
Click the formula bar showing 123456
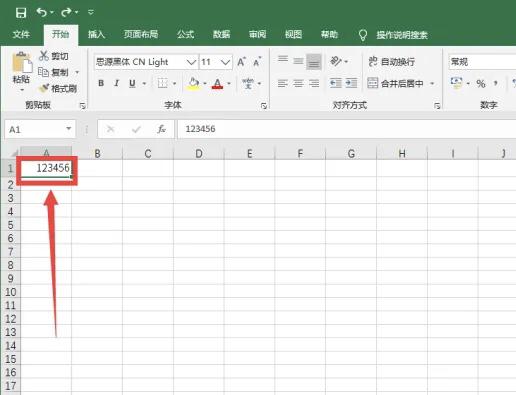(x=346, y=129)
